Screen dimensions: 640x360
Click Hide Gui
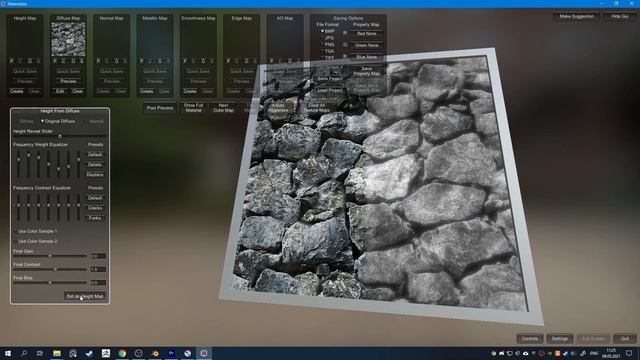[620, 17]
